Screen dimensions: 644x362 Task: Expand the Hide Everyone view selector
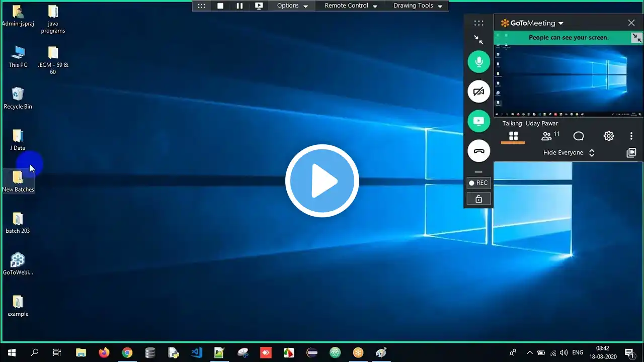coord(569,153)
